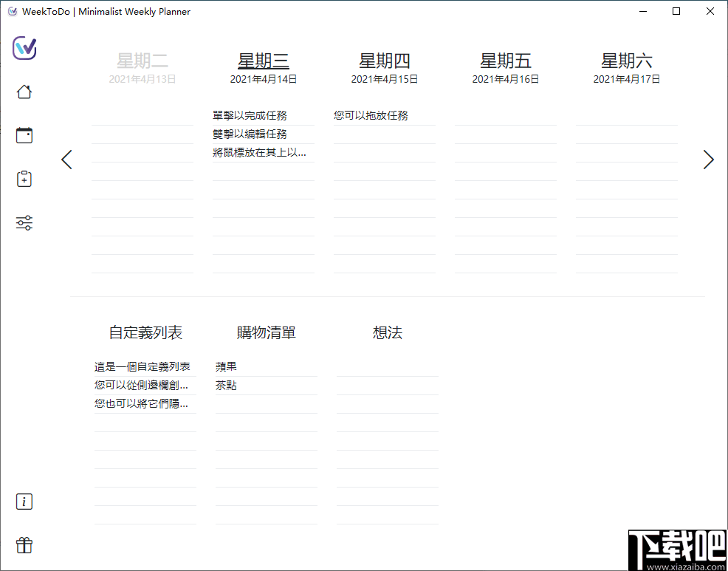Screen dimensions: 728x571
Task: Open the Calendar view icon
Action: coord(24,134)
